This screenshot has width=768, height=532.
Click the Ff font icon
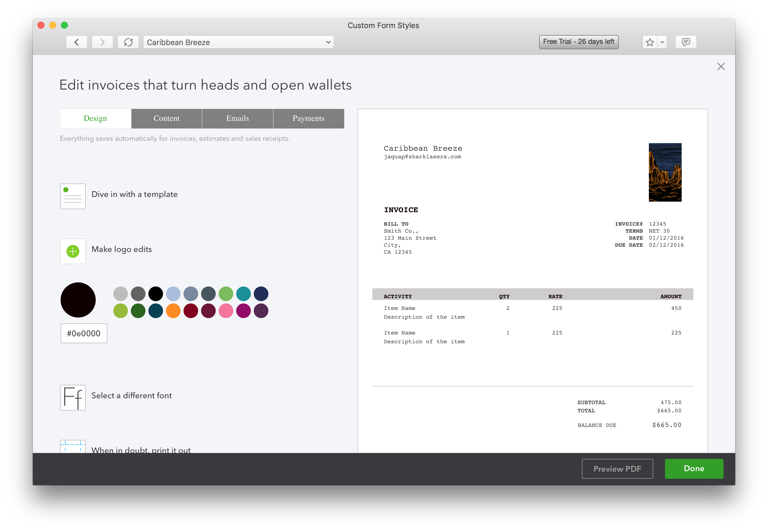click(x=73, y=398)
